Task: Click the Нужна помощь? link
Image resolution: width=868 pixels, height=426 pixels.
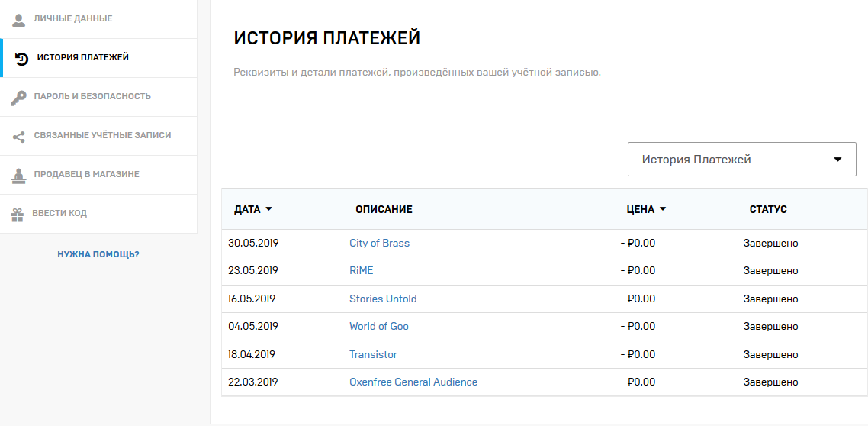Action: pyautogui.click(x=98, y=254)
